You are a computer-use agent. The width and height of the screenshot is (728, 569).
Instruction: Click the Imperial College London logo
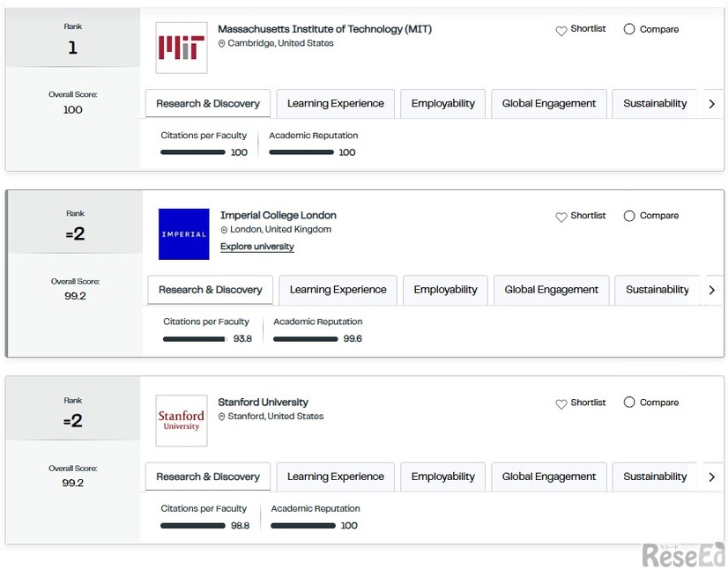pyautogui.click(x=184, y=234)
